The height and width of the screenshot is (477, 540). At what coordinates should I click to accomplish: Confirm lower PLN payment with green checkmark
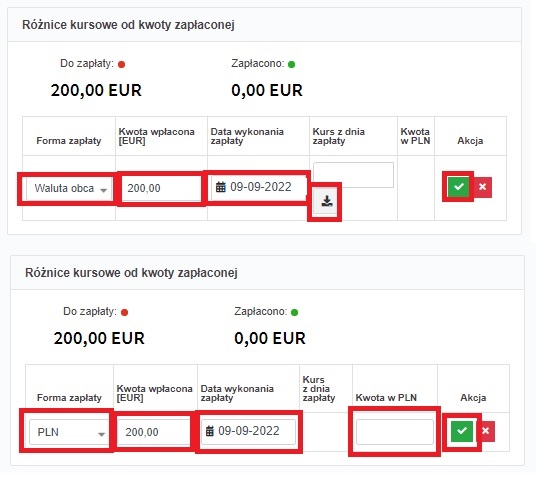click(461, 431)
